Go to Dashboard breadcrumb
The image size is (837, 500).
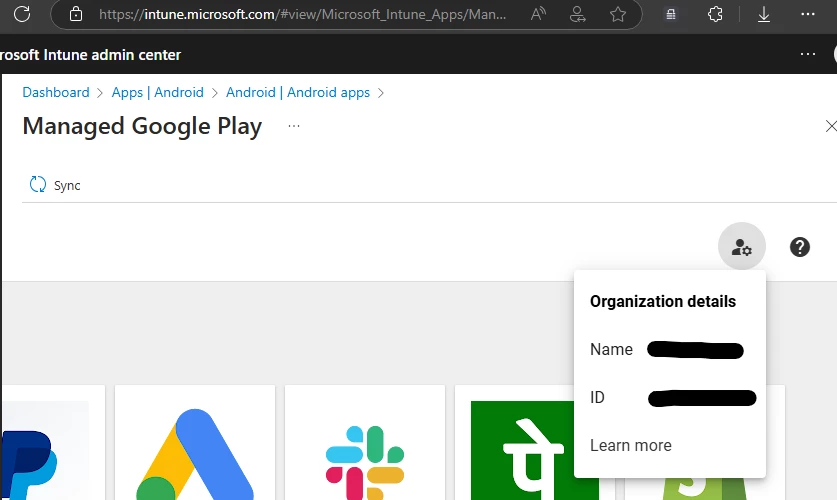click(56, 92)
